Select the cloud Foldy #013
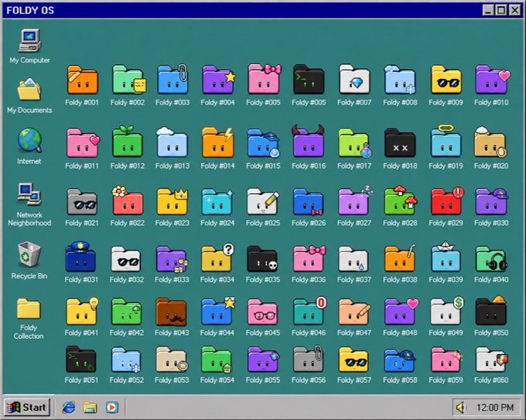 [x=172, y=142]
